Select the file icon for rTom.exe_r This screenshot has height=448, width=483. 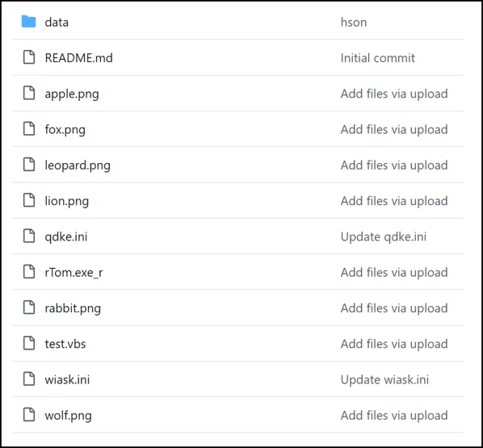(x=29, y=271)
